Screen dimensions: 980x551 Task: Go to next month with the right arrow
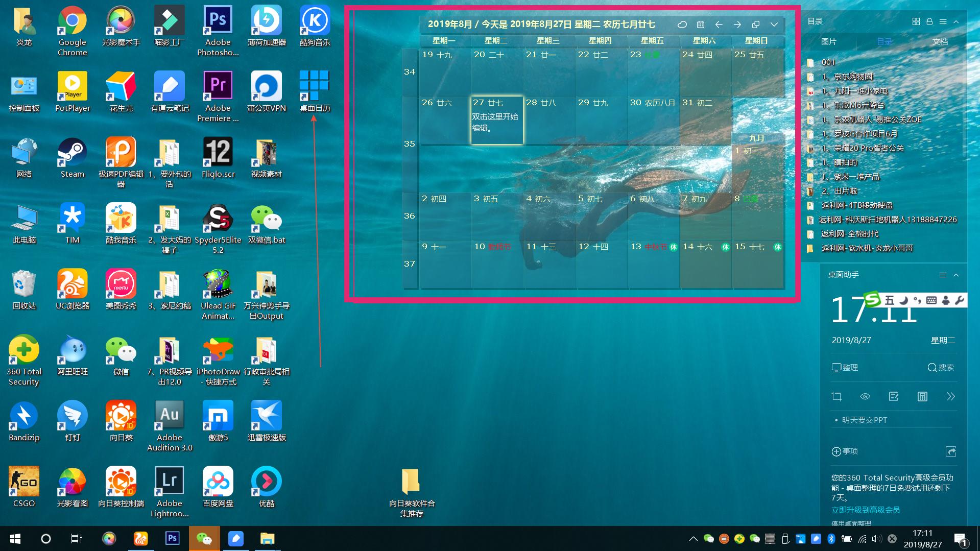(737, 24)
